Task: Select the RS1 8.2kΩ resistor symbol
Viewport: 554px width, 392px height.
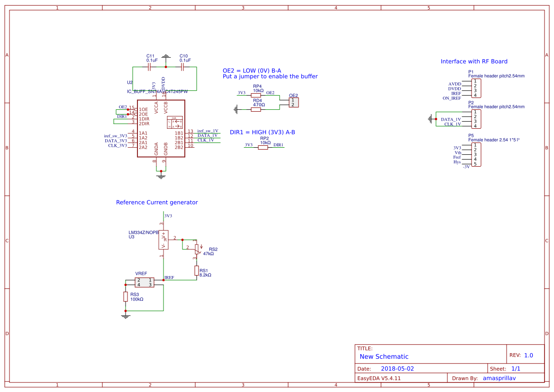Action: point(197,270)
